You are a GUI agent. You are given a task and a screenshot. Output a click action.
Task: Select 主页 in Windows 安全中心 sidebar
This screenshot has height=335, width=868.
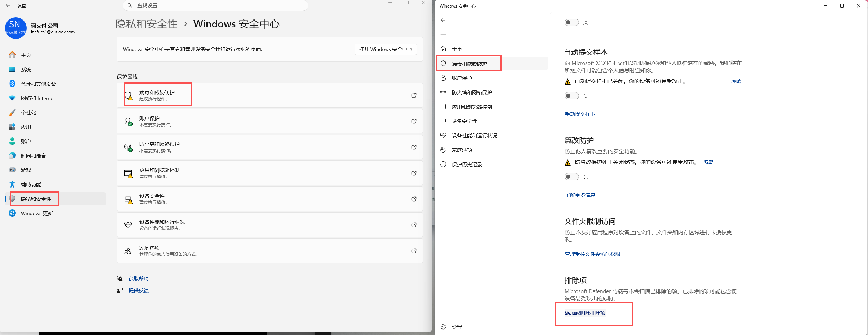pos(492,49)
